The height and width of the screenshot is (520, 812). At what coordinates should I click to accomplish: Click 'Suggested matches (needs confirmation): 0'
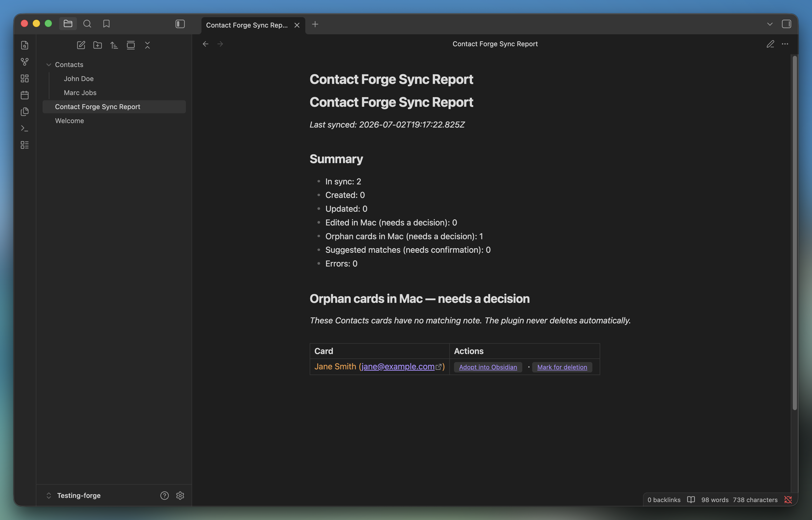(408, 250)
